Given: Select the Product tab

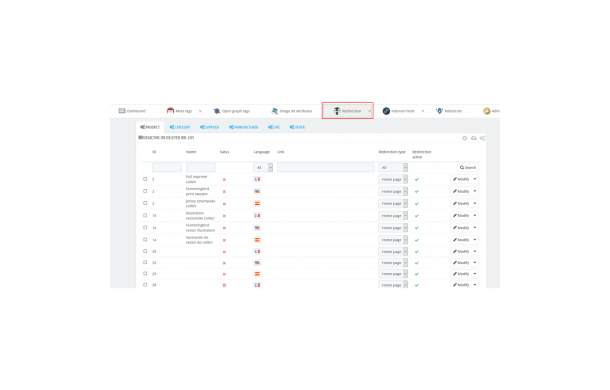Looking at the screenshot, I should [x=150, y=127].
